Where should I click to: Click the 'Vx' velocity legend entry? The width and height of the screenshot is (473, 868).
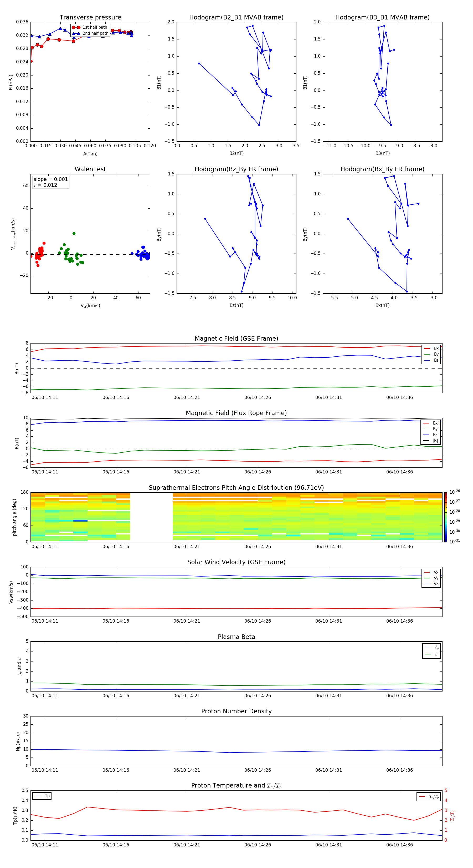coord(431,572)
